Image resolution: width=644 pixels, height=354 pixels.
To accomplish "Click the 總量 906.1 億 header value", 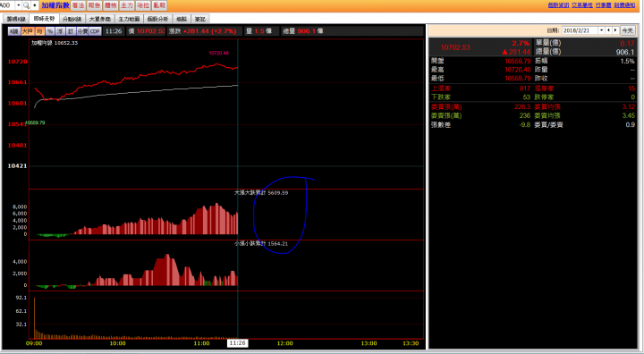I will pos(303,31).
